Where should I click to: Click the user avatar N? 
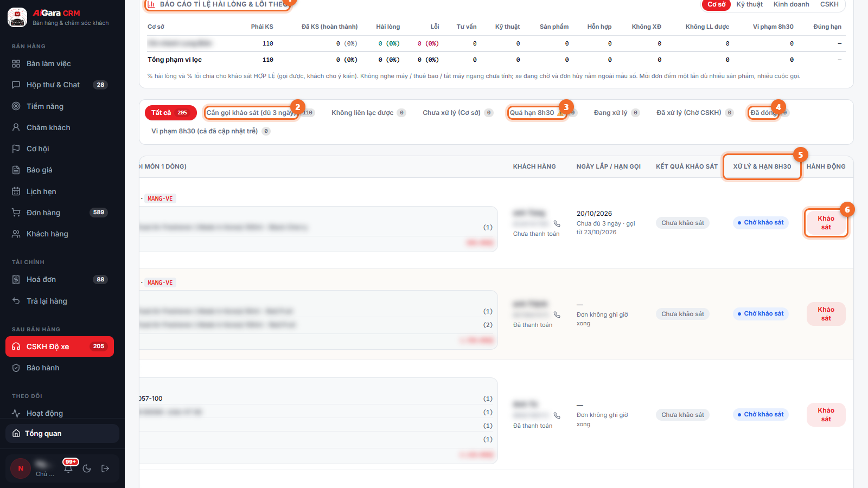coord(21,468)
